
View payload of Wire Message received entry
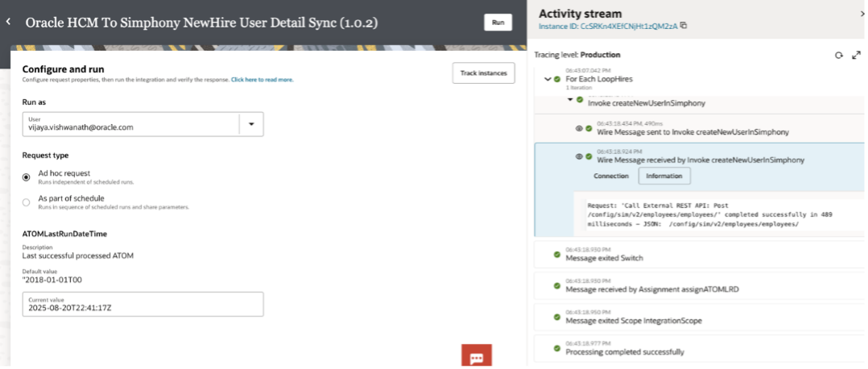pyautogui.click(x=579, y=156)
